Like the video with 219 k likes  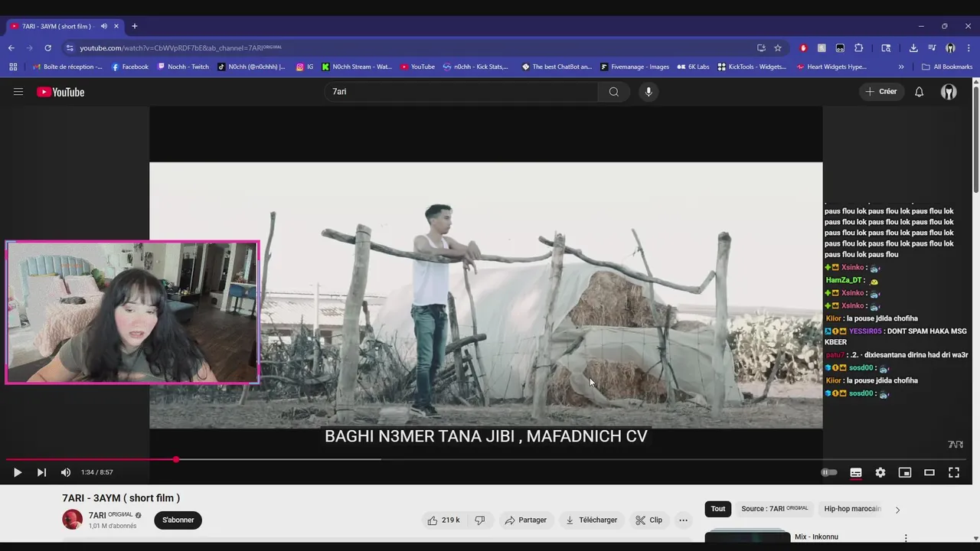click(x=444, y=520)
